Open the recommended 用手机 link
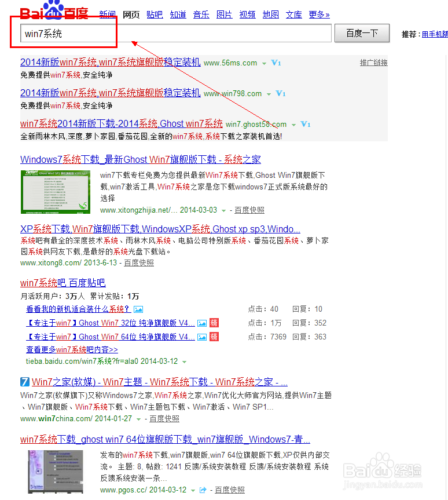 (x=435, y=34)
